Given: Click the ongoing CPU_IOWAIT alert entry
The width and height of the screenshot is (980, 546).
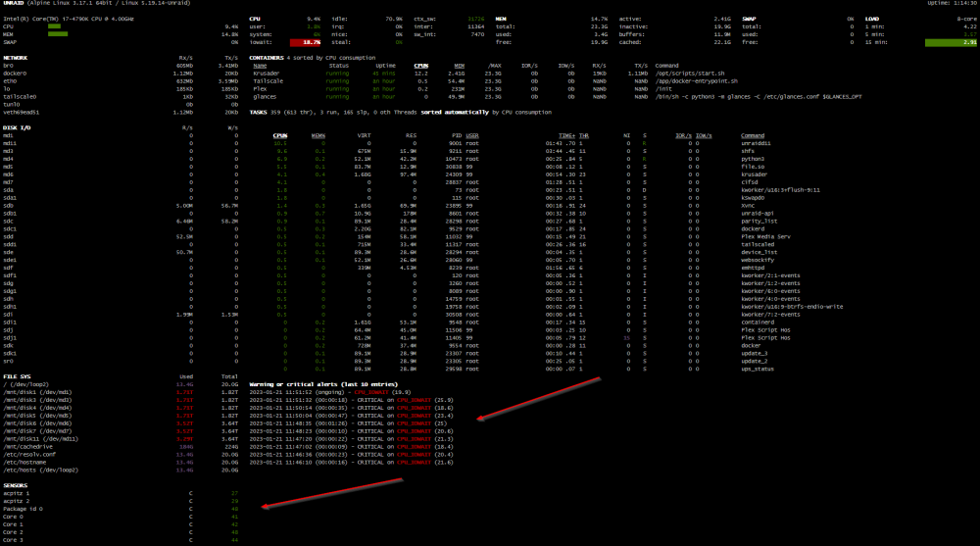Looking at the screenshot, I should (x=330, y=392).
